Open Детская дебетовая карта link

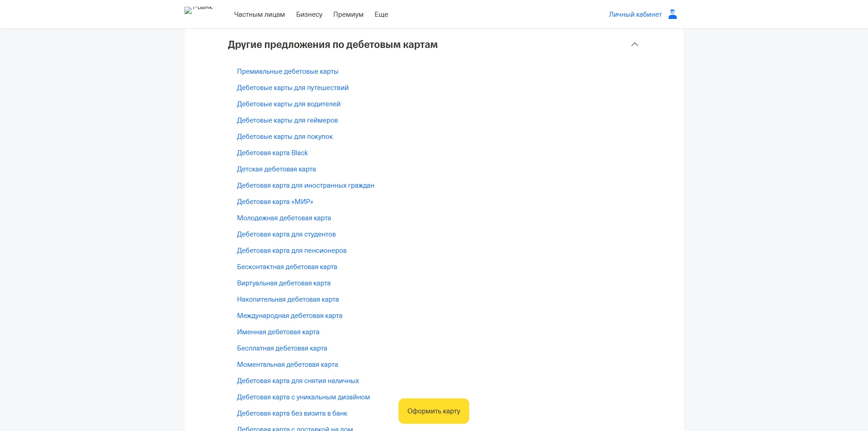[276, 169]
